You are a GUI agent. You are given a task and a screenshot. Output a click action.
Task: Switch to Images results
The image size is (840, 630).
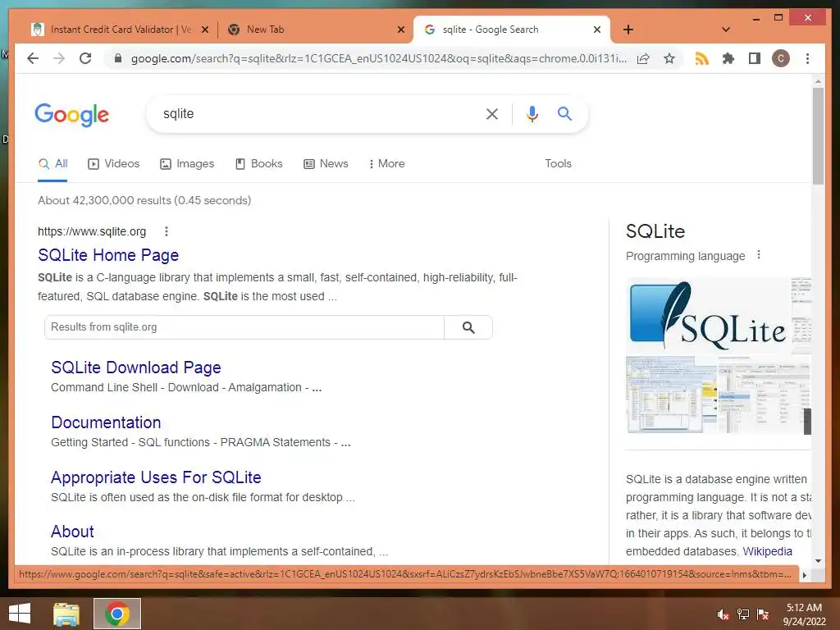coord(187,164)
